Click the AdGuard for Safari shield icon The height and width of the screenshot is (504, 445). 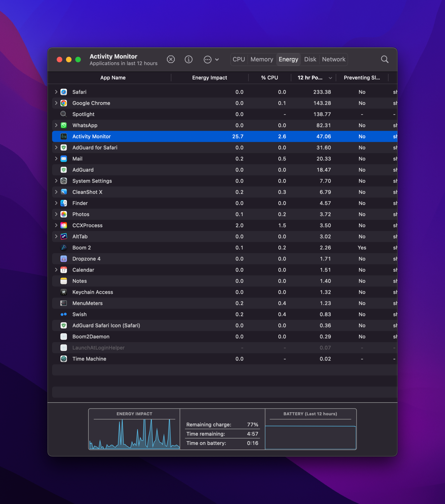[x=64, y=147]
